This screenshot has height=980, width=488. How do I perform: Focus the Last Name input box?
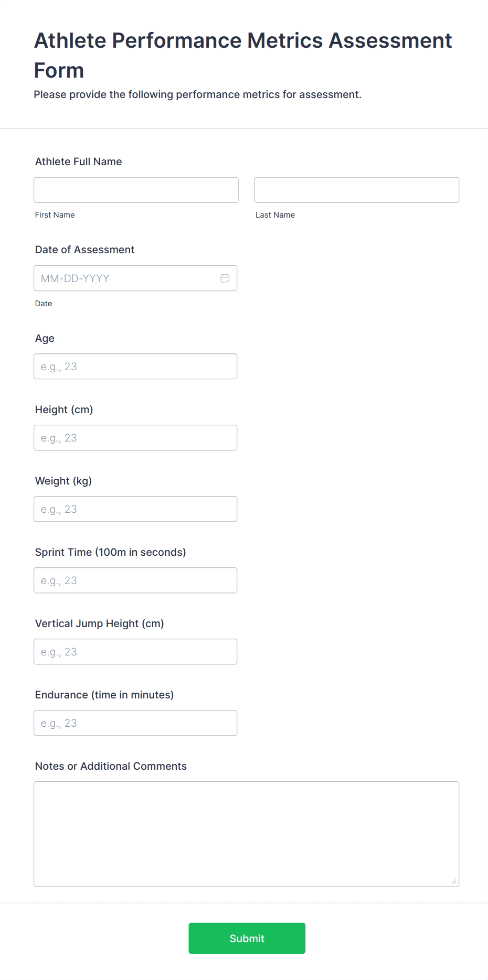(x=356, y=190)
